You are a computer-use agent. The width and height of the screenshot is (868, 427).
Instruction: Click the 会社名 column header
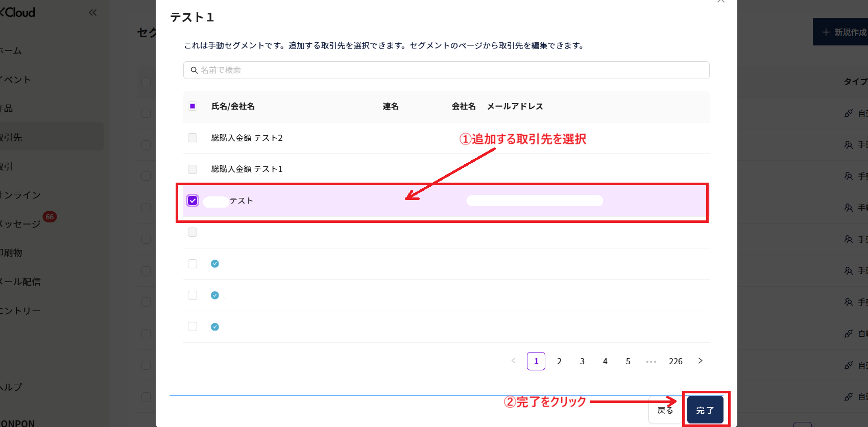tap(464, 106)
